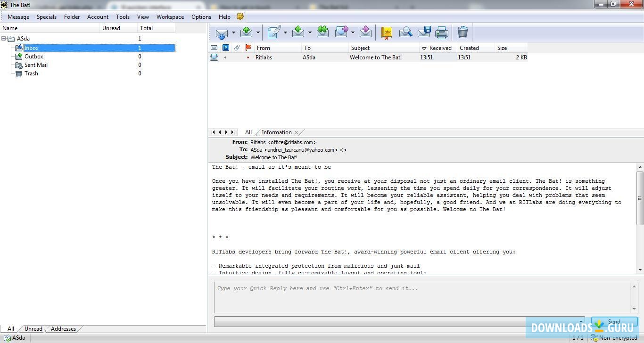Select the Information tab
The image size is (644, 343).
277,132
